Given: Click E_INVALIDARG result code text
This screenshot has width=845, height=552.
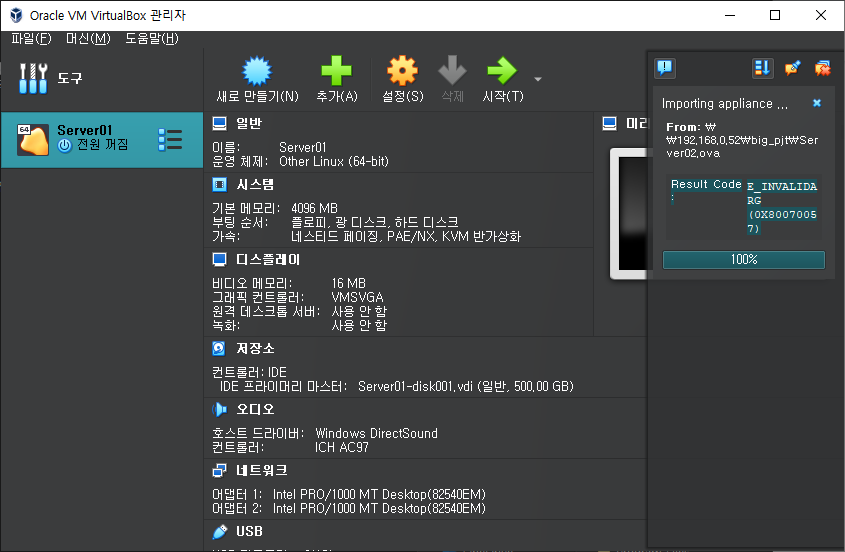Looking at the screenshot, I should tap(782, 208).
